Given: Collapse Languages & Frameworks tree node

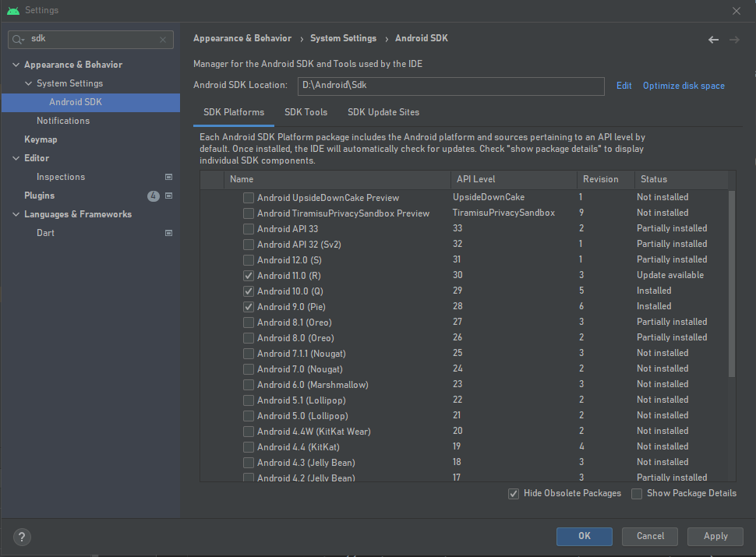Looking at the screenshot, I should [16, 214].
